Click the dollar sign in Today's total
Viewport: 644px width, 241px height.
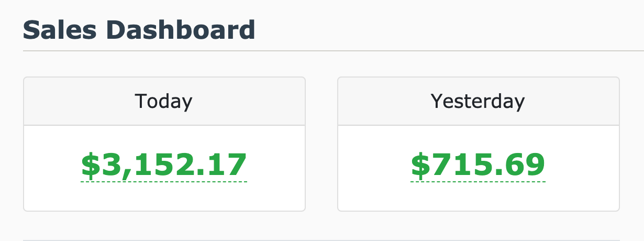coord(90,165)
